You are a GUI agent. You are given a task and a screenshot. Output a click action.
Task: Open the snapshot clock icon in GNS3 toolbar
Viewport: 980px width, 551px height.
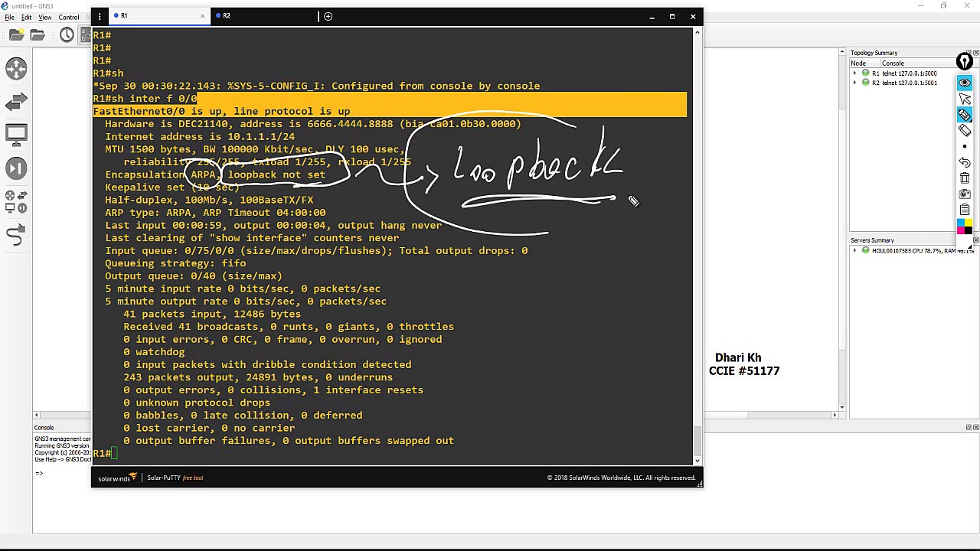click(x=67, y=34)
